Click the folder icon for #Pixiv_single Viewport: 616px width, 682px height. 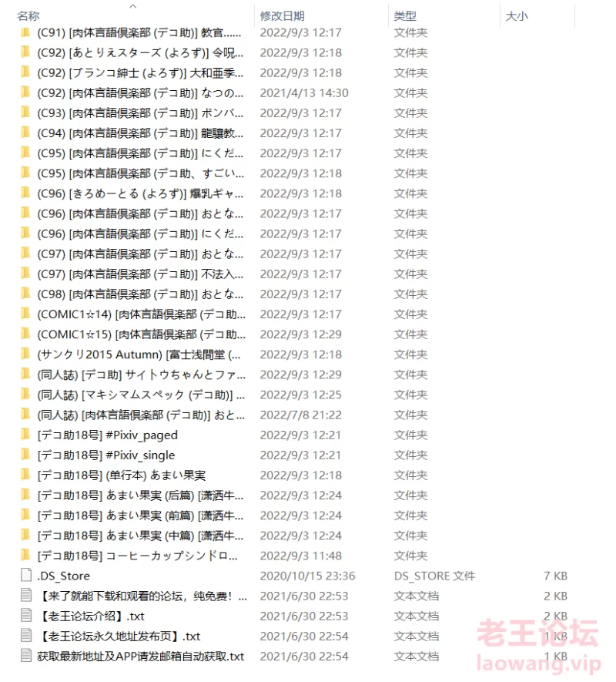point(25,454)
